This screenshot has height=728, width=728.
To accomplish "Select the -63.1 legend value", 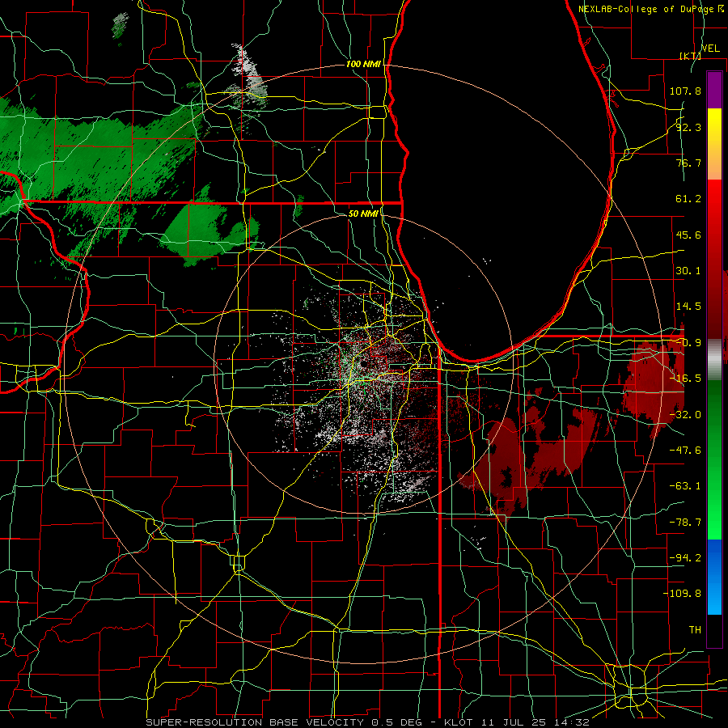I will [x=685, y=486].
